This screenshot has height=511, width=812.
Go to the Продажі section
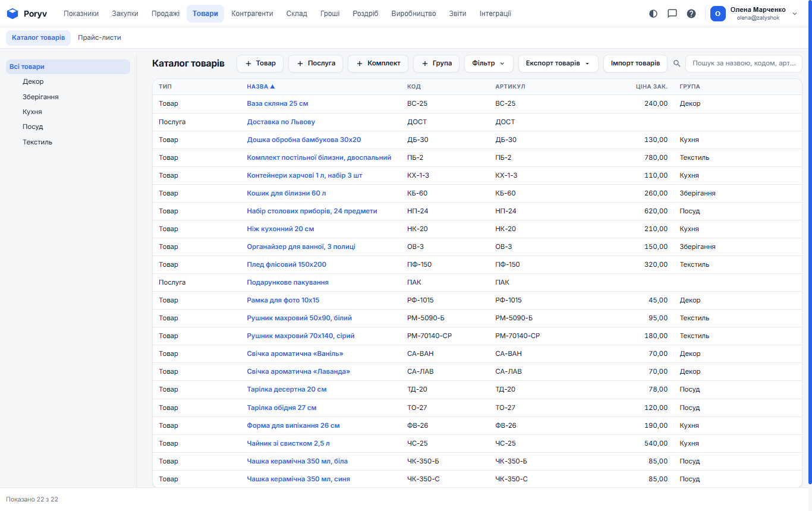click(165, 14)
